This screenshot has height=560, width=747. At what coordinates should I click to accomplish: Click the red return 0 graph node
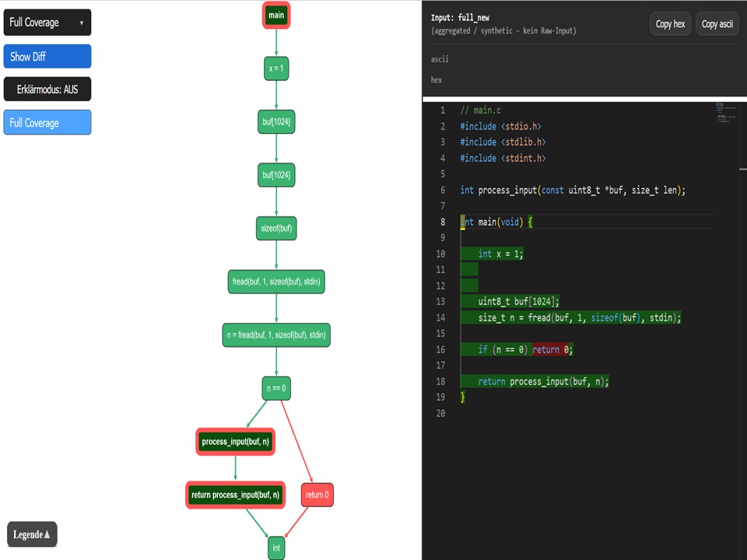point(317,495)
